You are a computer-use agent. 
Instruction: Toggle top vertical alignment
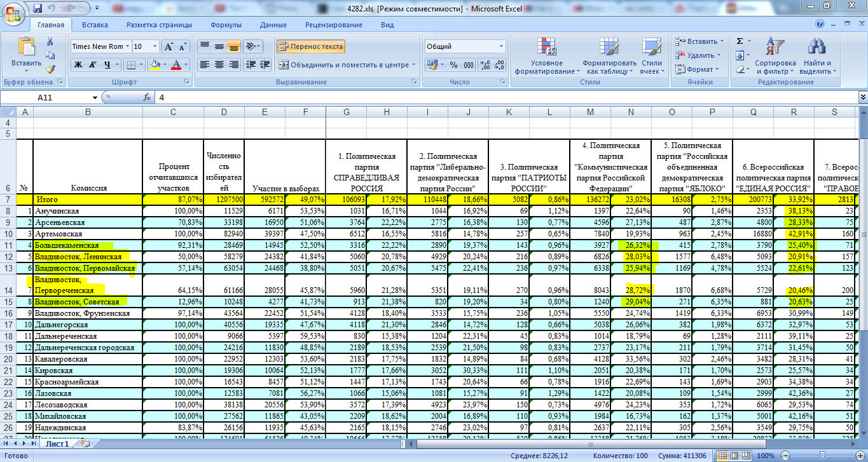tap(204, 46)
